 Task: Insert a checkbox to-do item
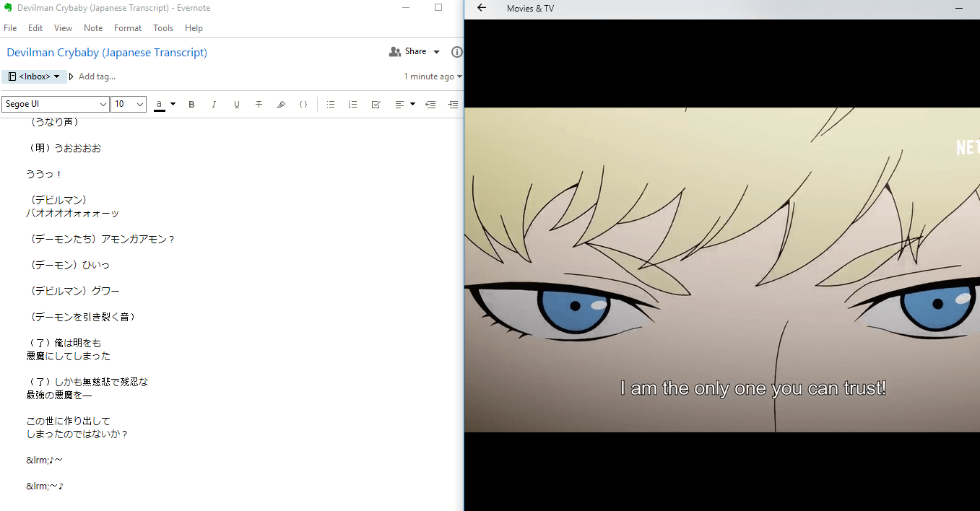click(x=376, y=105)
